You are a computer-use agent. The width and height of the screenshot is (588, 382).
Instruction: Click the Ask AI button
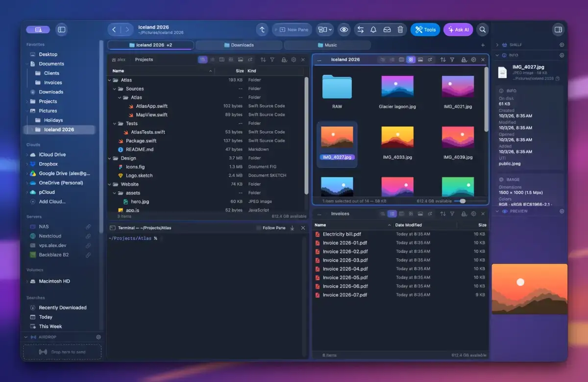point(458,29)
